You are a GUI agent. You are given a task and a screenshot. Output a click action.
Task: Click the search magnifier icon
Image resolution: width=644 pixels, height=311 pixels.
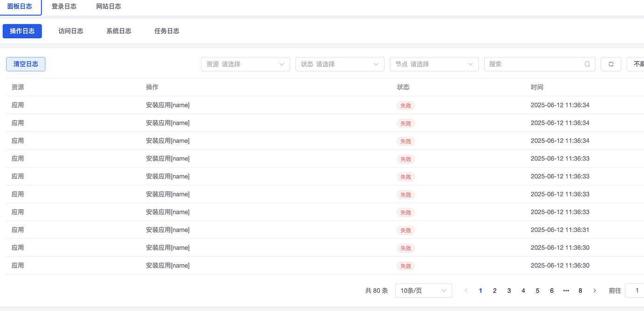tap(588, 64)
